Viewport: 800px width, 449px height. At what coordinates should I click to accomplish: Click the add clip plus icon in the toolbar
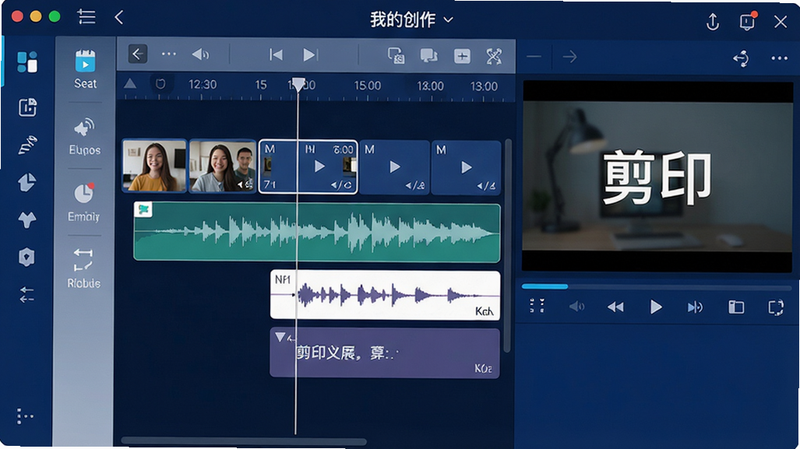pos(462,56)
